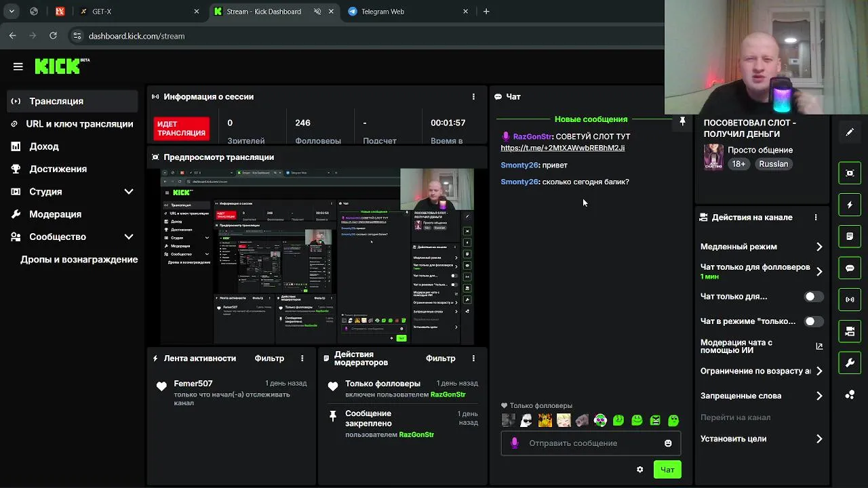Insert the blonde anime girl emote

click(x=564, y=421)
